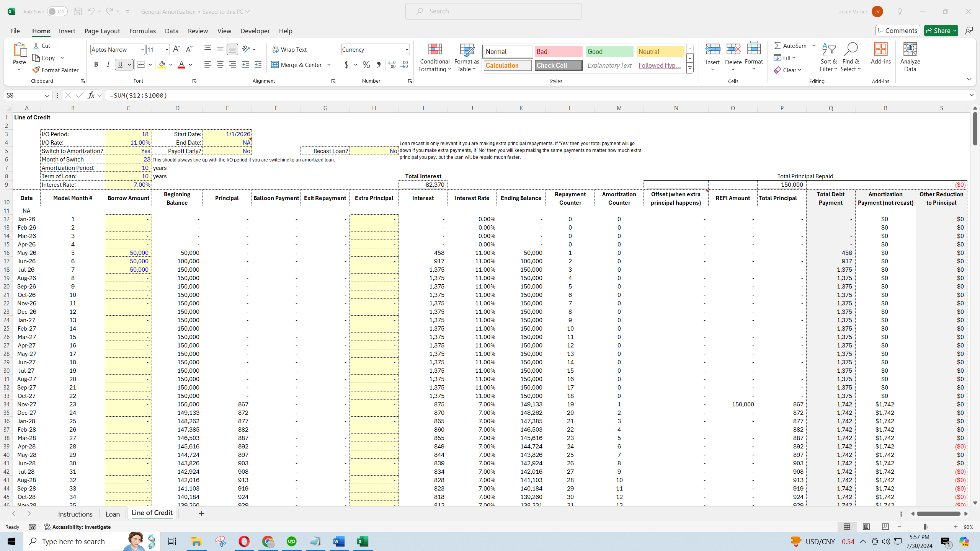Increase decimal places icon
The height and width of the screenshot is (551, 980).
click(x=392, y=65)
